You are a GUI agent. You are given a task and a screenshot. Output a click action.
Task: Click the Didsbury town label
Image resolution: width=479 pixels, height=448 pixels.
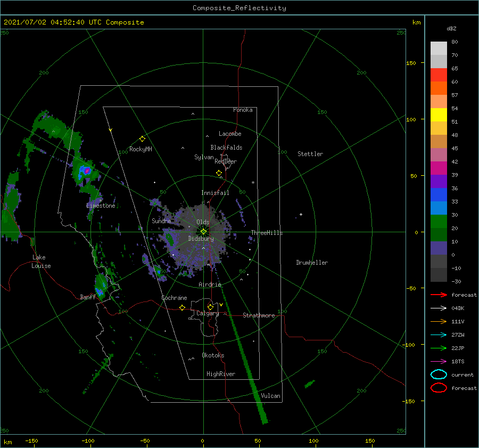click(x=201, y=239)
